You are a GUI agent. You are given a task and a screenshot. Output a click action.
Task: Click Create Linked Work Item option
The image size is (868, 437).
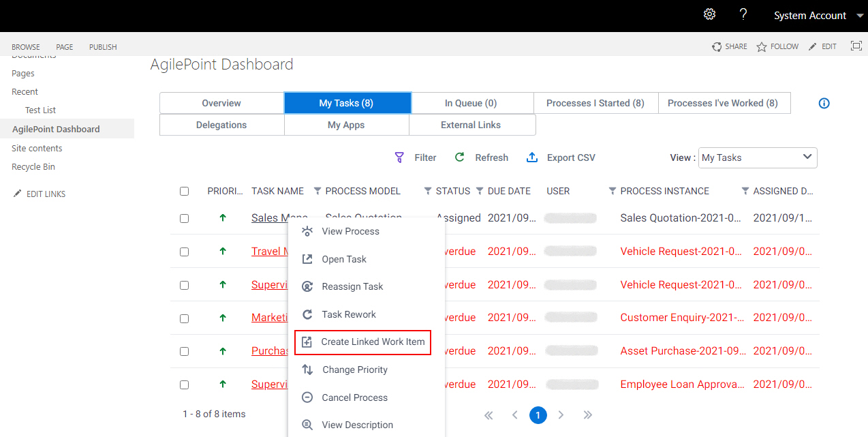[x=371, y=342]
